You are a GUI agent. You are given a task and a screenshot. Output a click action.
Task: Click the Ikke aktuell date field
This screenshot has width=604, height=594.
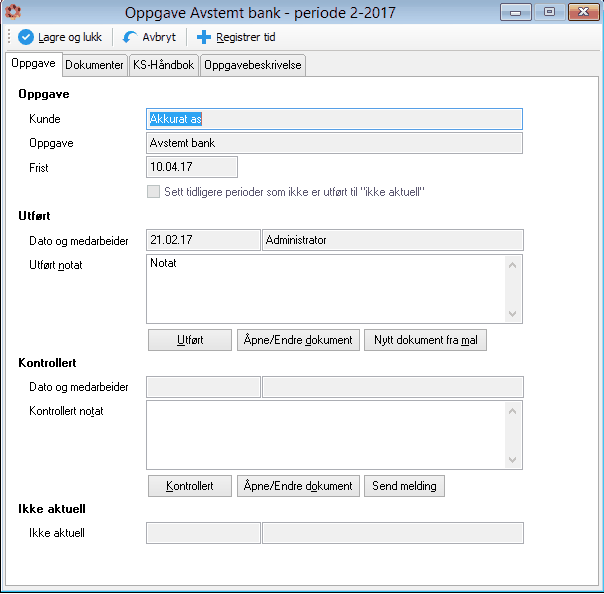(x=203, y=533)
